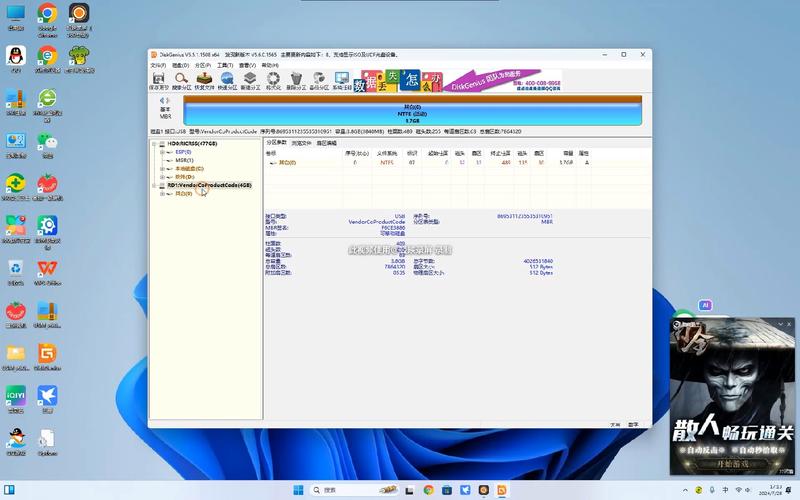Expand the (D:) partition tree node
The width and height of the screenshot is (800, 500).
(162, 177)
